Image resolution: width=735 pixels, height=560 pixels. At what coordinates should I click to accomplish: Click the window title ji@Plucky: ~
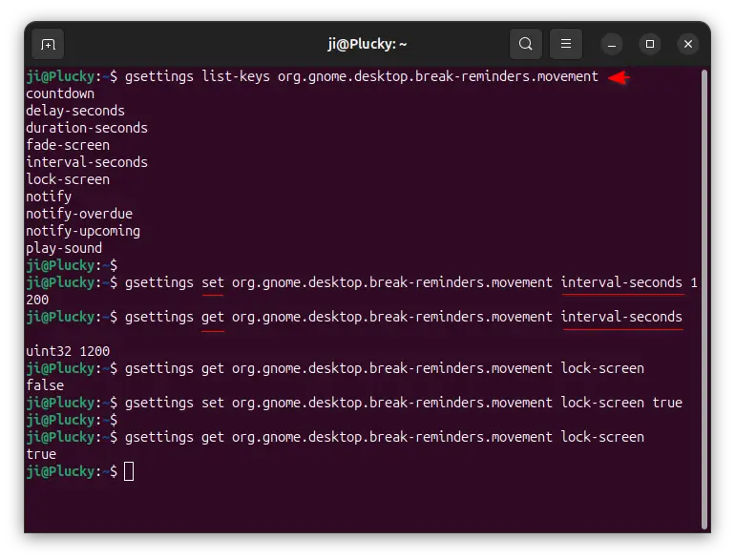(x=367, y=44)
